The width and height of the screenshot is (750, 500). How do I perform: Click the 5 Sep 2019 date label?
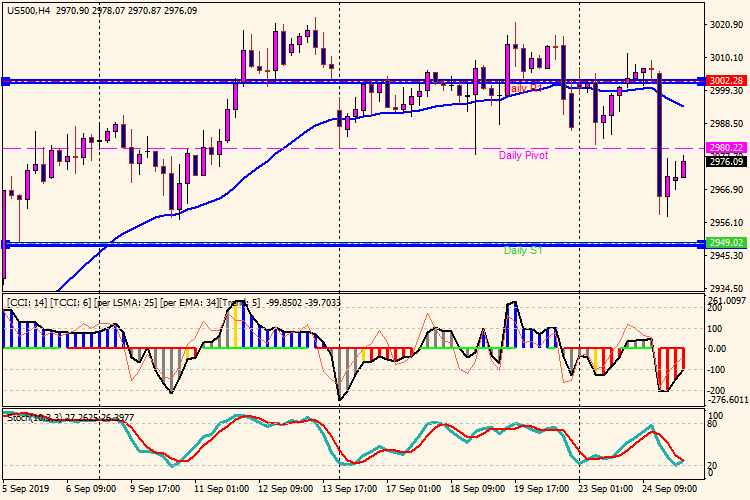[x=26, y=489]
